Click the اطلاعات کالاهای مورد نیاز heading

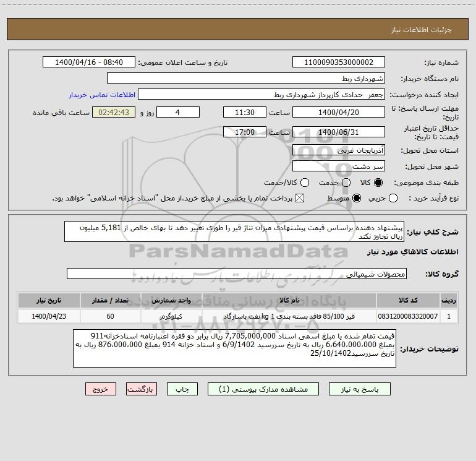(413, 252)
